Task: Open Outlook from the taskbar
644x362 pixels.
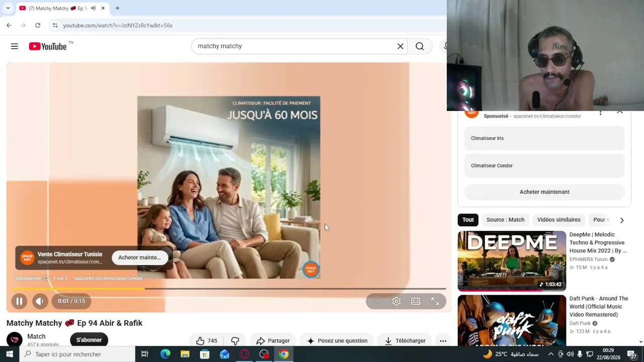Action: tap(224, 354)
